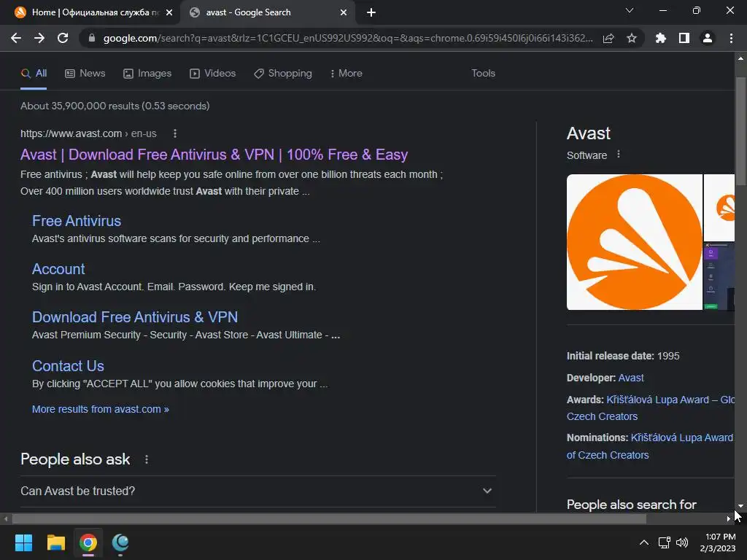Open volume control tray icon
Image resolution: width=747 pixels, height=560 pixels.
682,542
